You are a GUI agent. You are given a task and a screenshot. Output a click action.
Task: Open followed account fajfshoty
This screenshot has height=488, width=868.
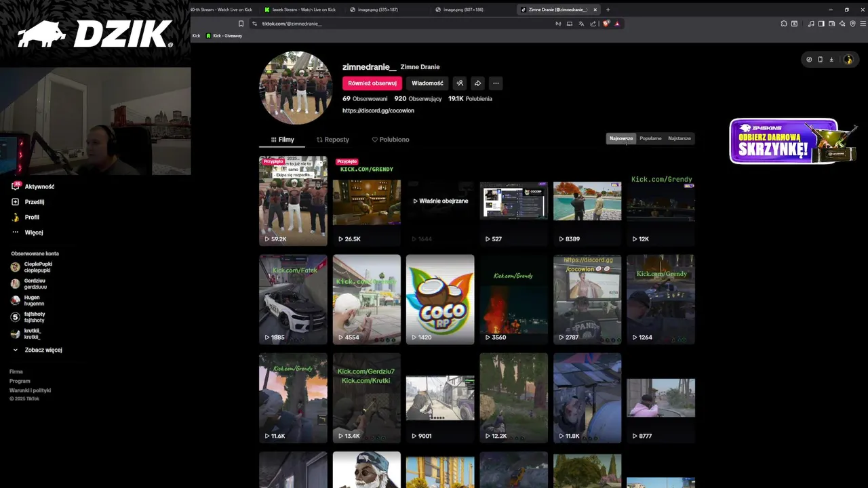(x=28, y=317)
